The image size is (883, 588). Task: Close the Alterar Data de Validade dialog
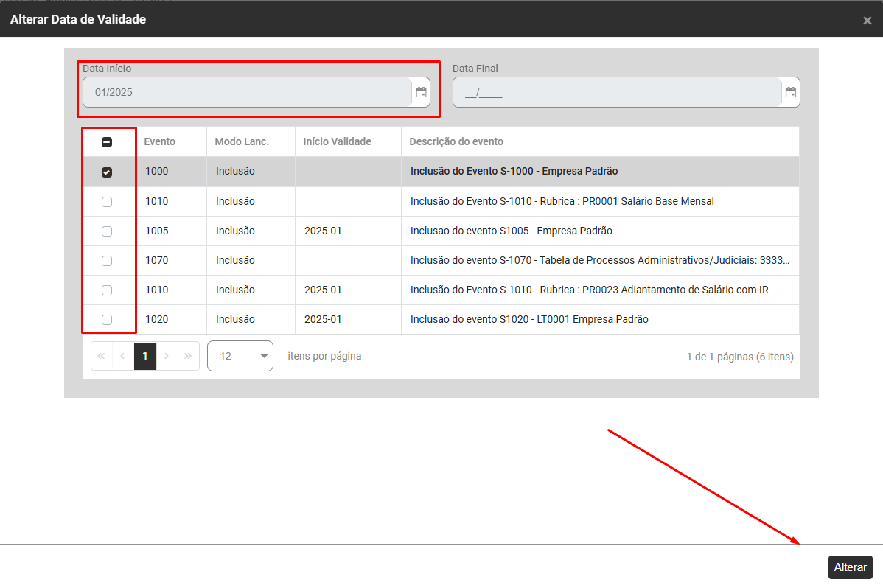867,21
